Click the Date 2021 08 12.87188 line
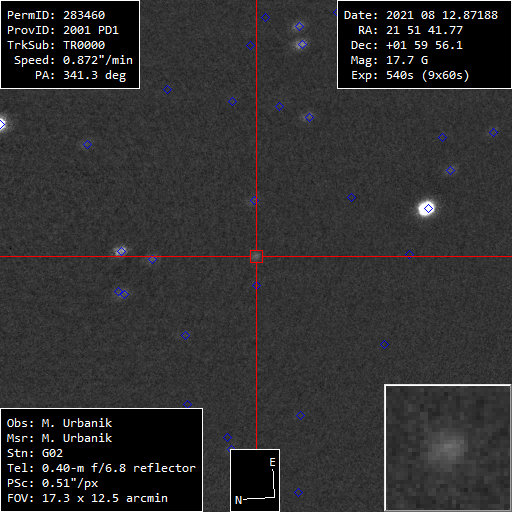This screenshot has height=512, width=512. 421,15
